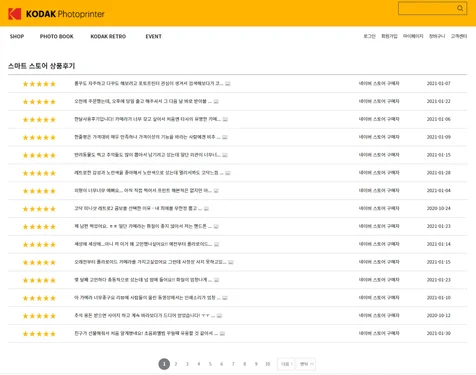Click photo icon in the 2021-01-09 review row
The width and height of the screenshot is (476, 375).
click(225, 137)
